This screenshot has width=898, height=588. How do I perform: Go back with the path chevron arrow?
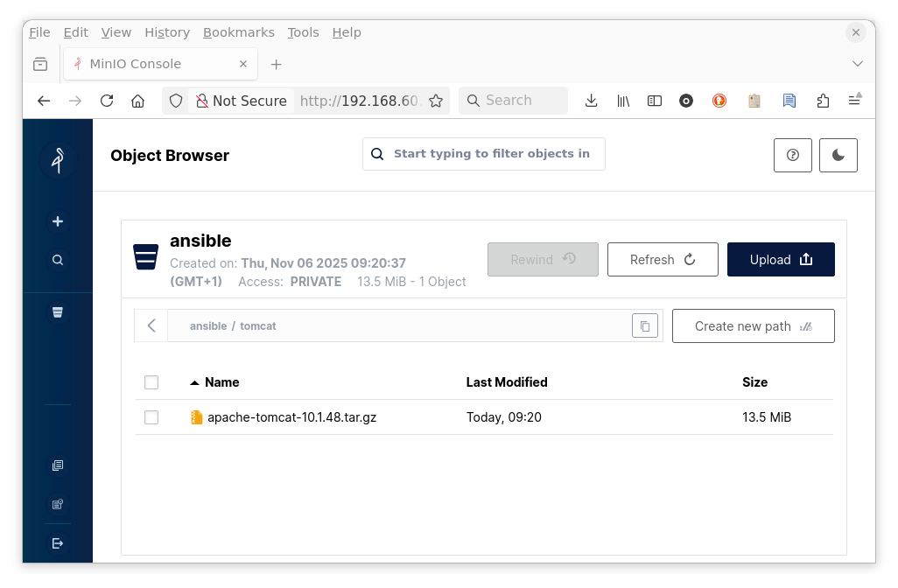(151, 325)
